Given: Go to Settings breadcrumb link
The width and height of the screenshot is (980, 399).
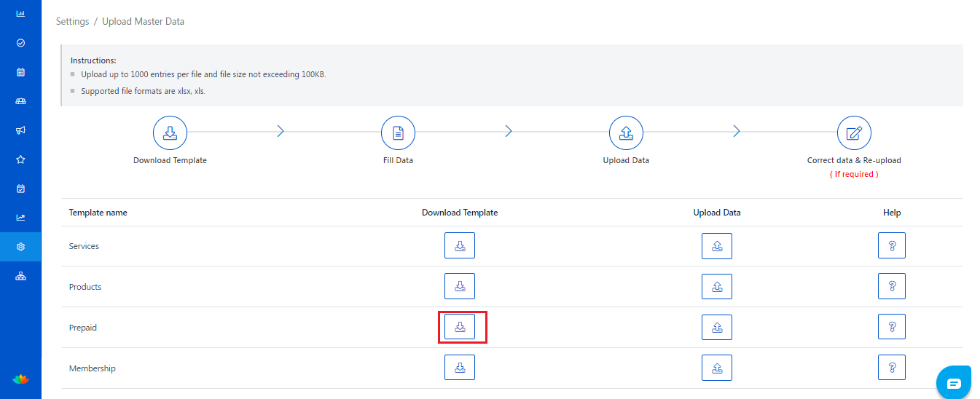Looking at the screenshot, I should 72,22.
